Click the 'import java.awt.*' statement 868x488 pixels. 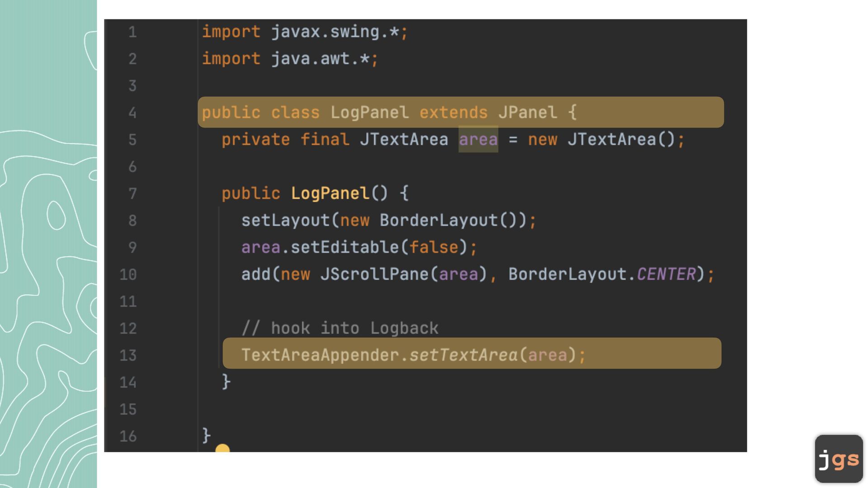click(x=290, y=59)
